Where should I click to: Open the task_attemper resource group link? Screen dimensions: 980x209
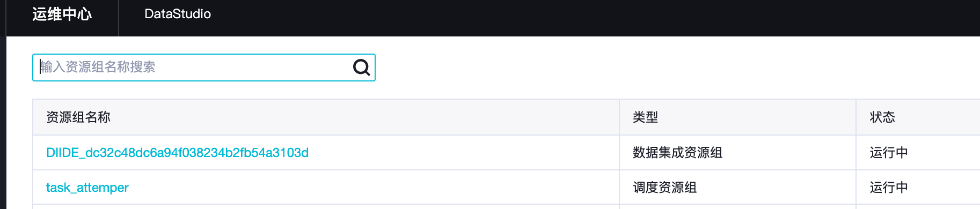coord(87,188)
